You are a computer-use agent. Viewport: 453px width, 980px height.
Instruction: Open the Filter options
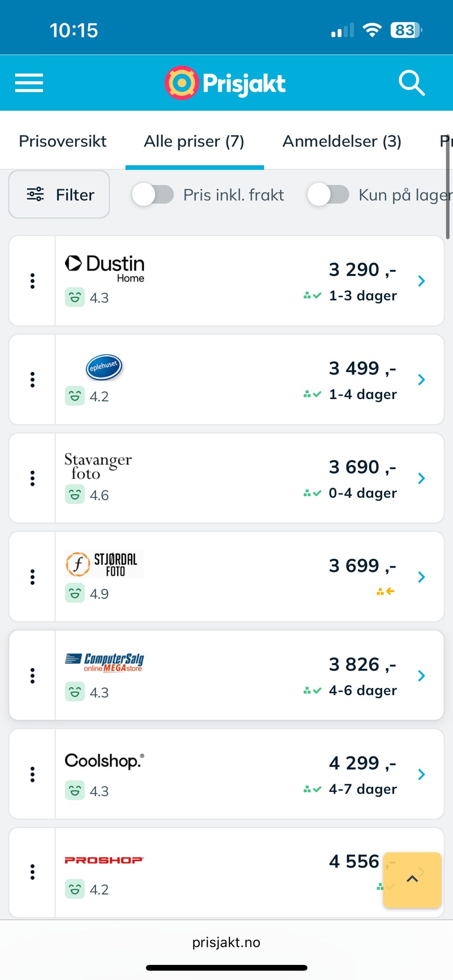[x=59, y=195]
